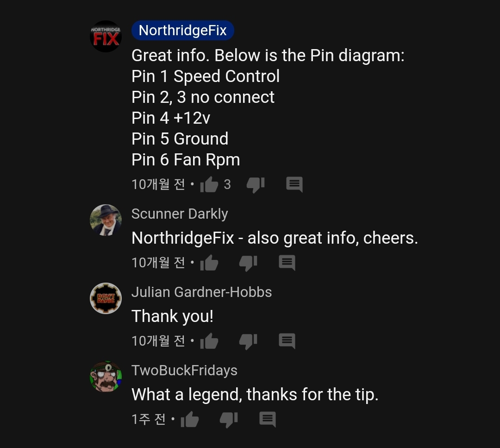Click TwoBuckFridays' cartoon avatar

[x=106, y=377]
